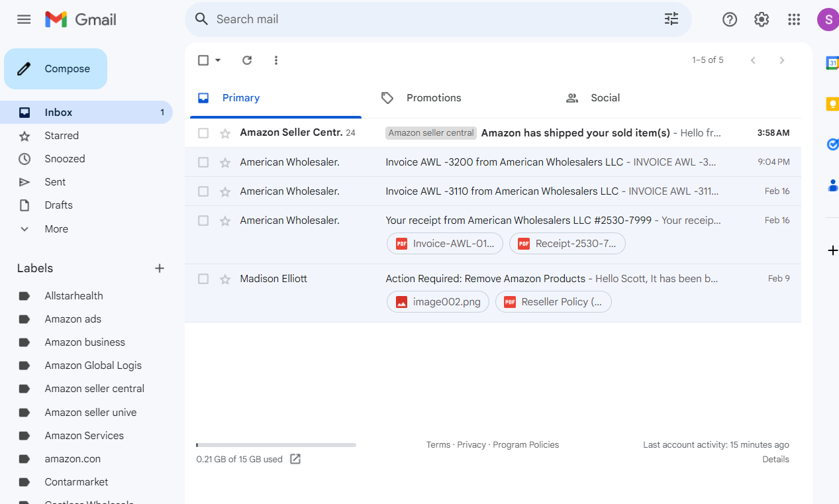Compose a new email
The image size is (839, 504).
tap(56, 69)
